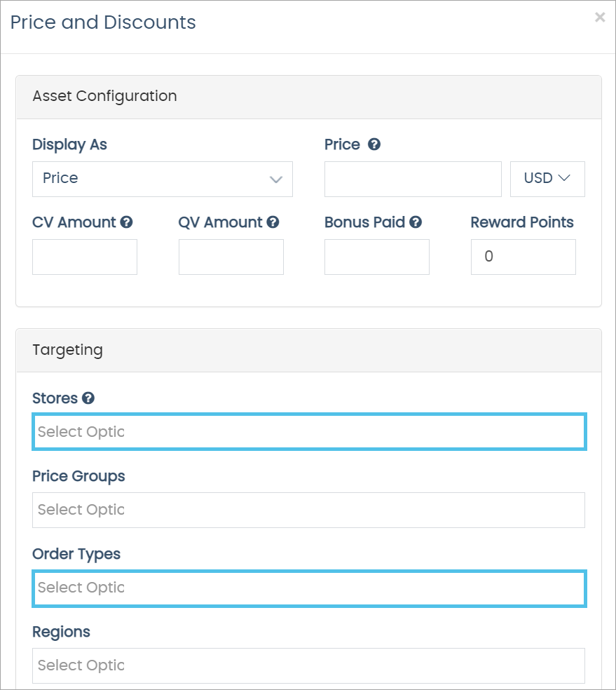Click the Reward Points field
The image size is (616, 690).
click(523, 257)
